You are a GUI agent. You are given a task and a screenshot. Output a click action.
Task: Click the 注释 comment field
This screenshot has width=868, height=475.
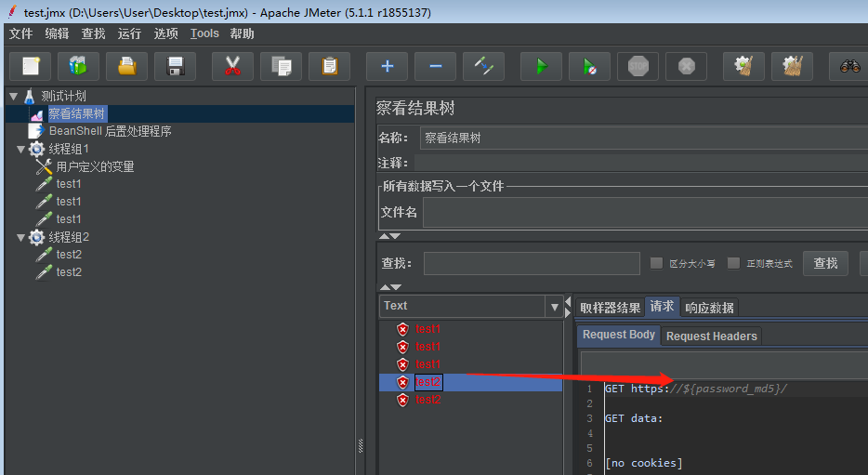[x=641, y=163]
